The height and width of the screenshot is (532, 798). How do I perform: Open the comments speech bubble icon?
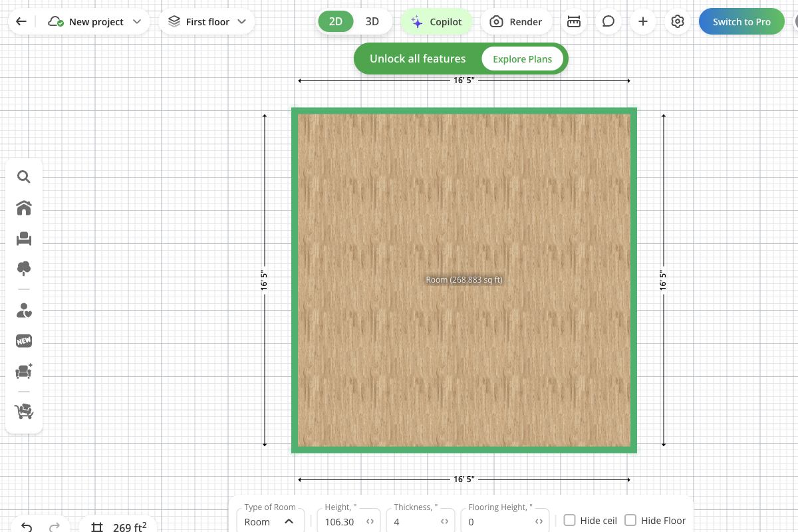(x=608, y=21)
